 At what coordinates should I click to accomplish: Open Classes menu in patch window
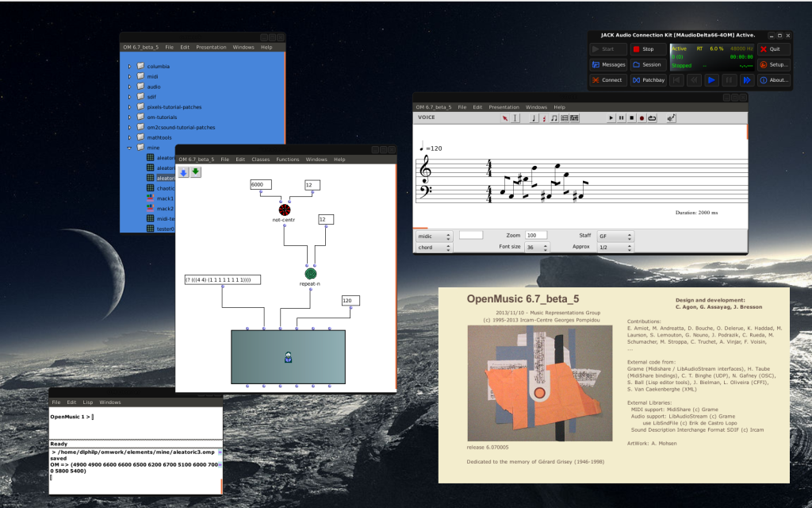260,160
